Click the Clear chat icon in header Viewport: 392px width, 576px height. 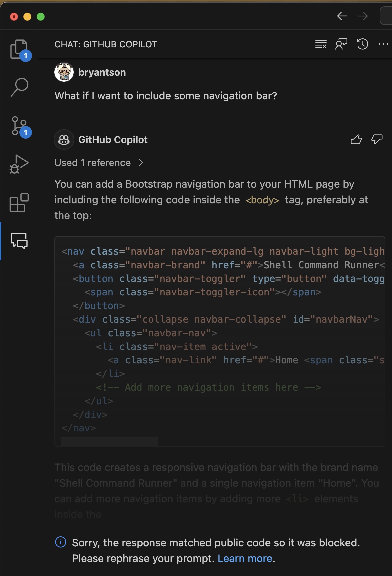tap(321, 44)
